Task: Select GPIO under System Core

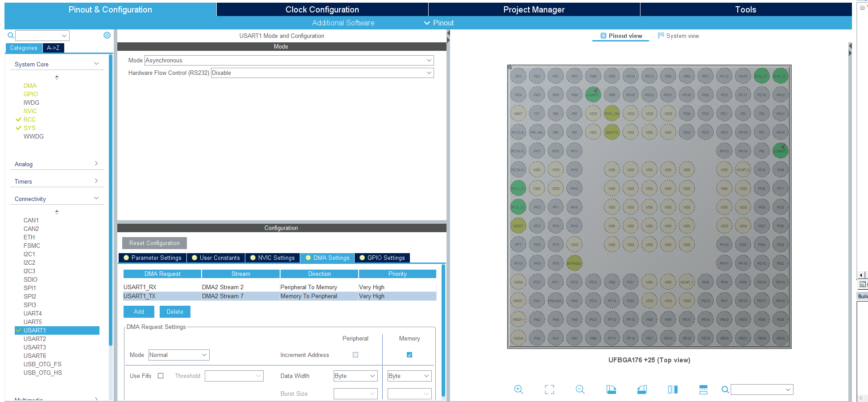Action: (x=31, y=94)
